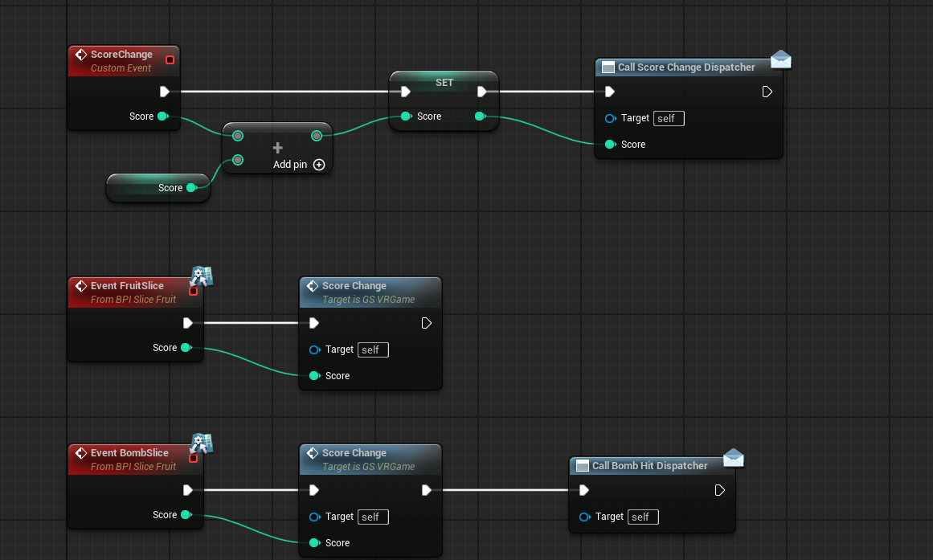Click the SET node Score input pin
Viewport: 933px width, 560px height.
click(x=407, y=116)
